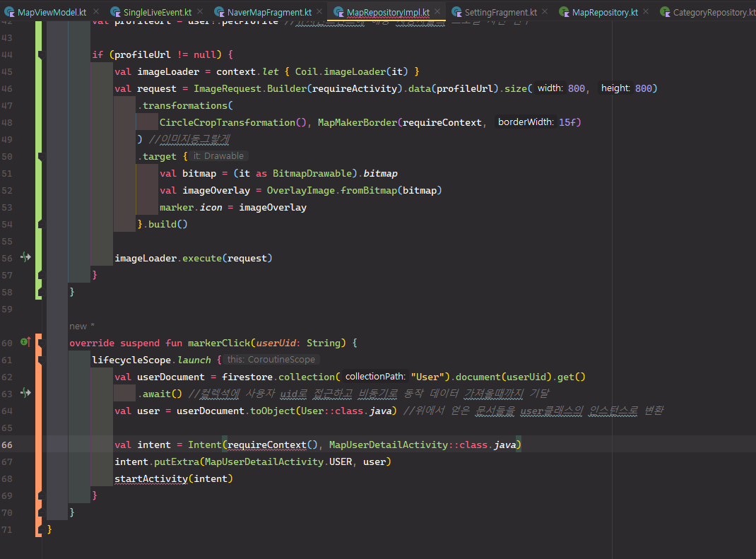Image resolution: width=756 pixels, height=559 pixels.
Task: Close the MapRepository.kt tab
Action: point(646,11)
